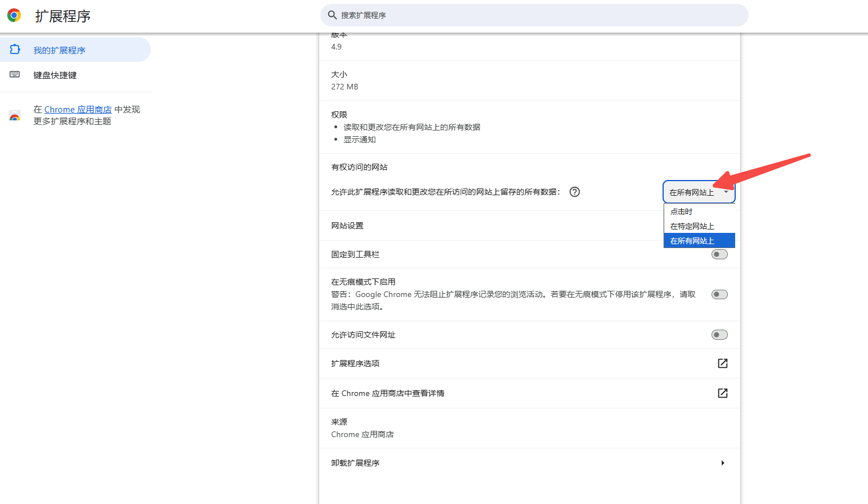Click the search magnifier icon
Screen dimensions: 868x504
coord(332,15)
